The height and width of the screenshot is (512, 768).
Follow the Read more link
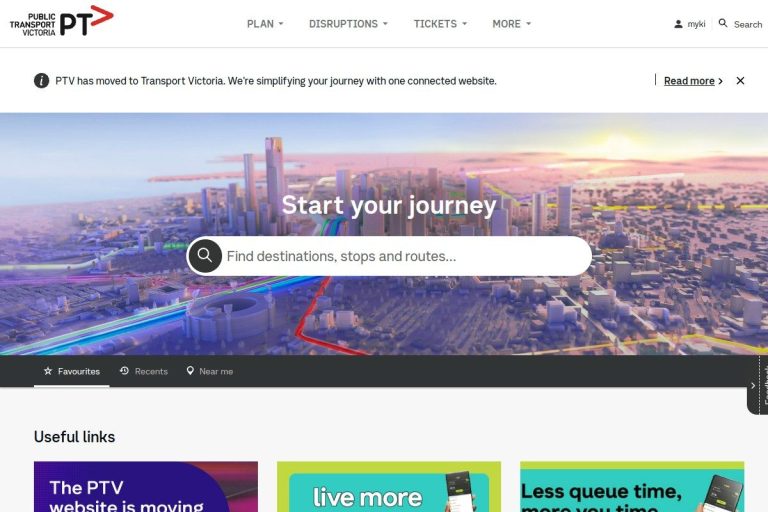[689, 81]
